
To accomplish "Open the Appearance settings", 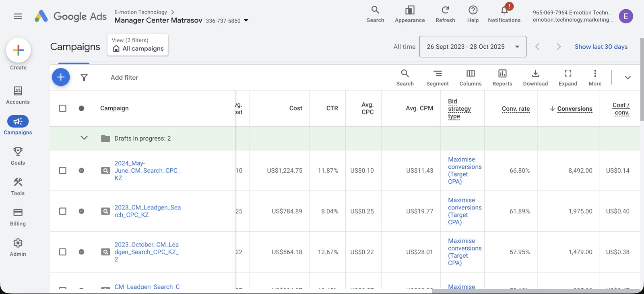I will click(410, 14).
